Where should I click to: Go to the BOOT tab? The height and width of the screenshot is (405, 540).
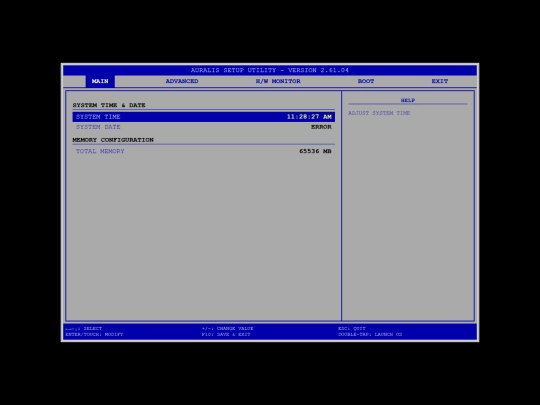(366, 81)
